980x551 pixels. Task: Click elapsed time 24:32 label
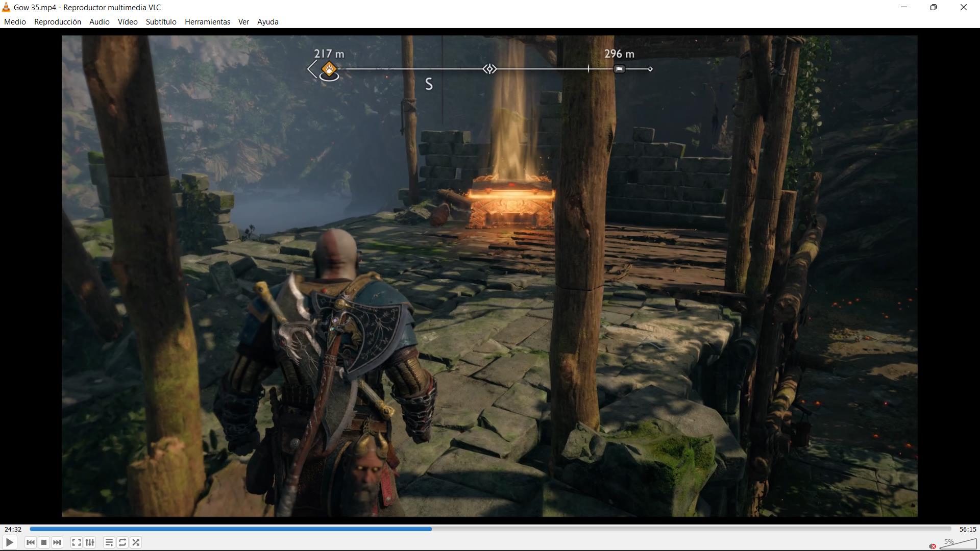click(x=13, y=530)
